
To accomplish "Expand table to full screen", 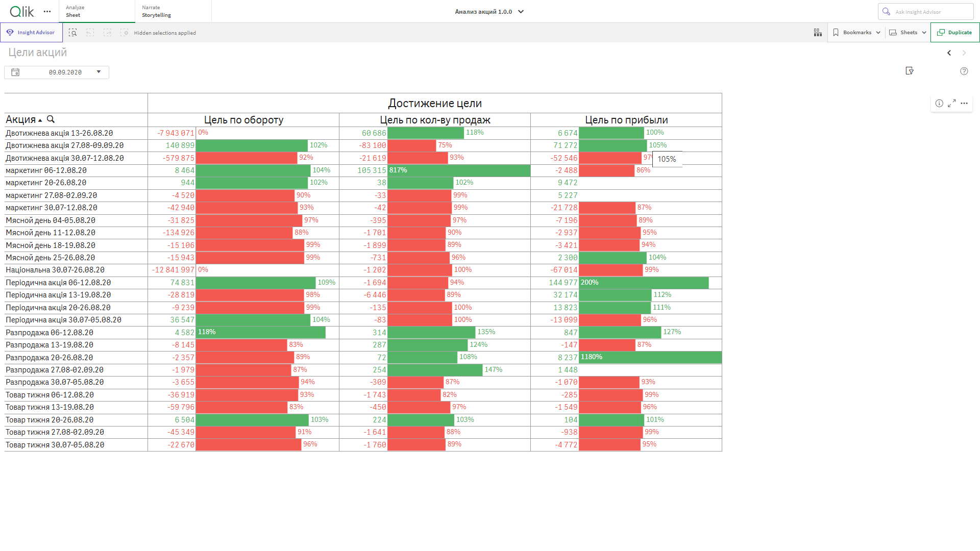I will click(x=951, y=104).
